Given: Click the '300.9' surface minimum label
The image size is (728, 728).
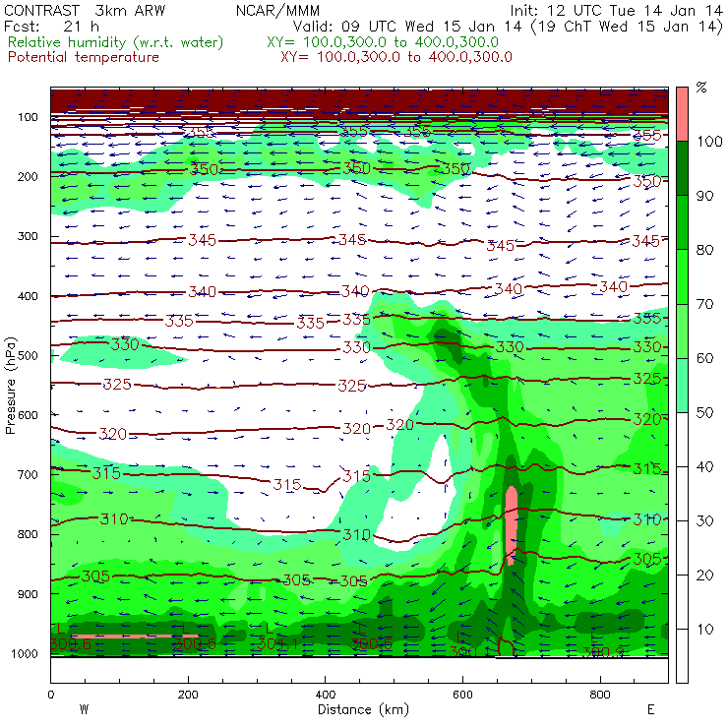Looking at the screenshot, I should click(603, 652).
